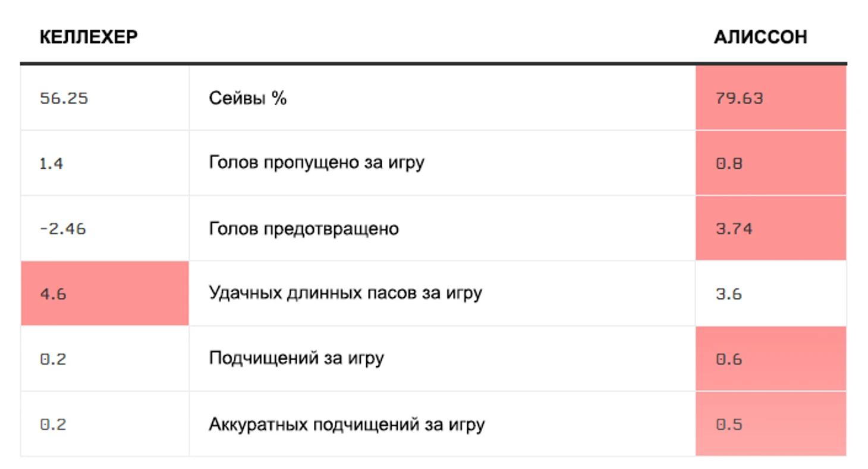Click the КЕЛЛЕХЕР column header

(x=89, y=37)
